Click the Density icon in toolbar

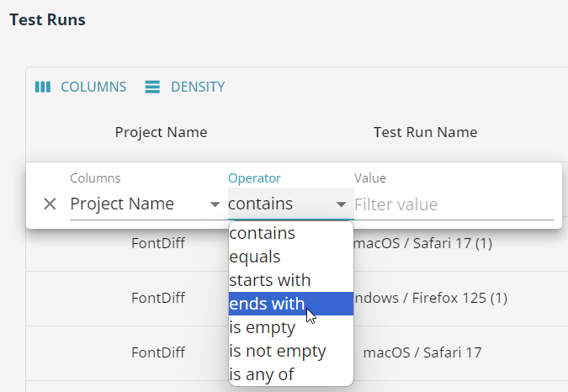pyautogui.click(x=152, y=87)
